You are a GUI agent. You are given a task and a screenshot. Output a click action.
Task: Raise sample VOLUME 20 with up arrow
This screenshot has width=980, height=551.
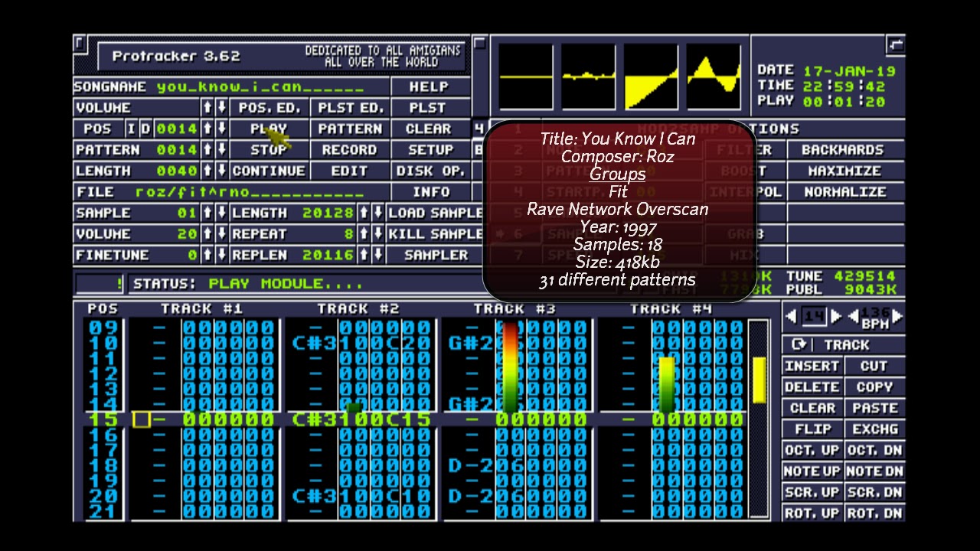coord(207,234)
